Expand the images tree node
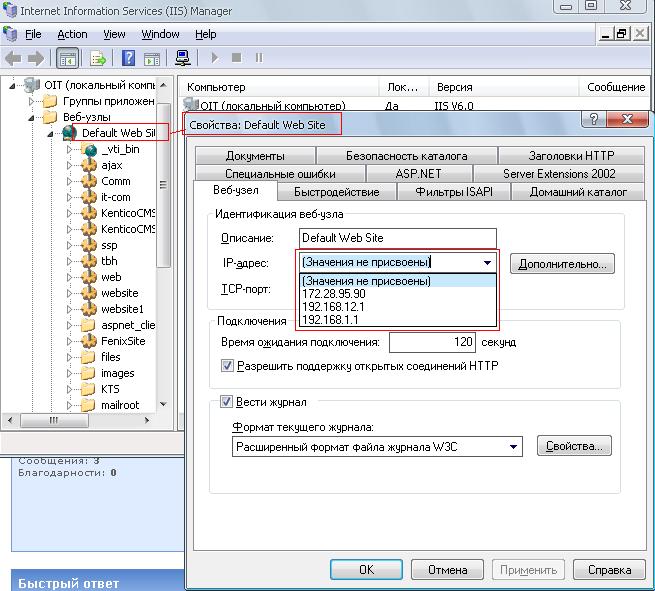Viewport: 655px width, 591px height. pyautogui.click(x=69, y=373)
